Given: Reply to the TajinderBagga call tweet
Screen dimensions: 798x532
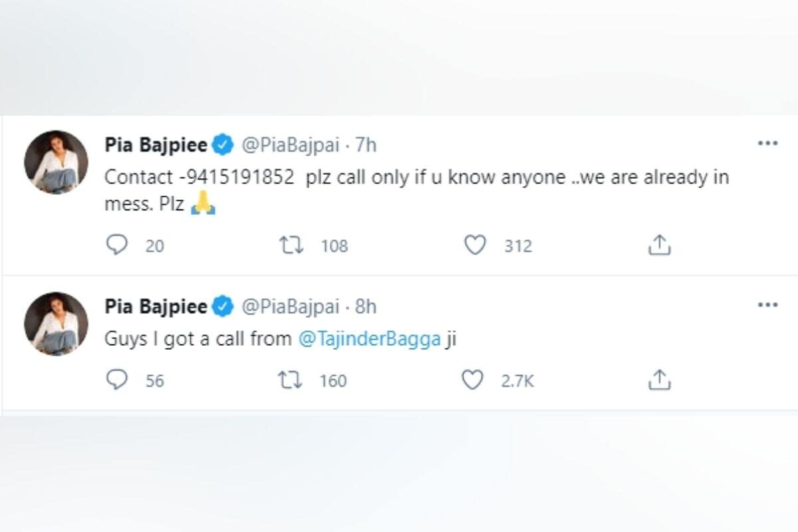Looking at the screenshot, I should [x=117, y=380].
